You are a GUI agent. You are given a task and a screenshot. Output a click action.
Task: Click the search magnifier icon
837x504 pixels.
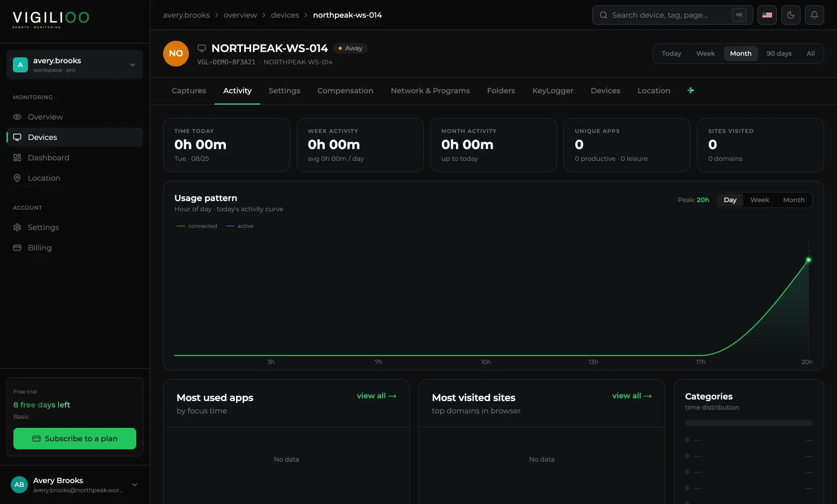click(604, 15)
